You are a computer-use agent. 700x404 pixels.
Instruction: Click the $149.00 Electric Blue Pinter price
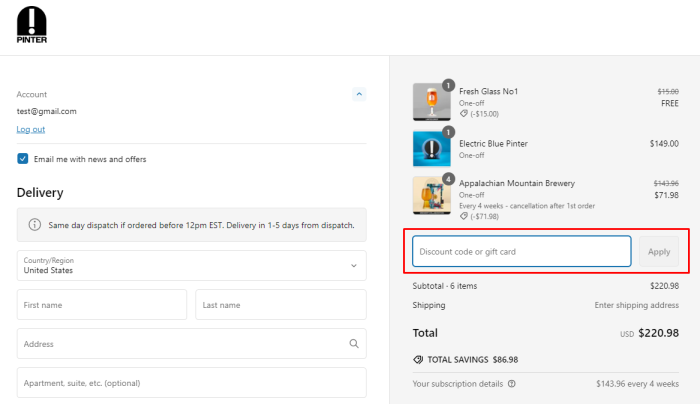(664, 143)
